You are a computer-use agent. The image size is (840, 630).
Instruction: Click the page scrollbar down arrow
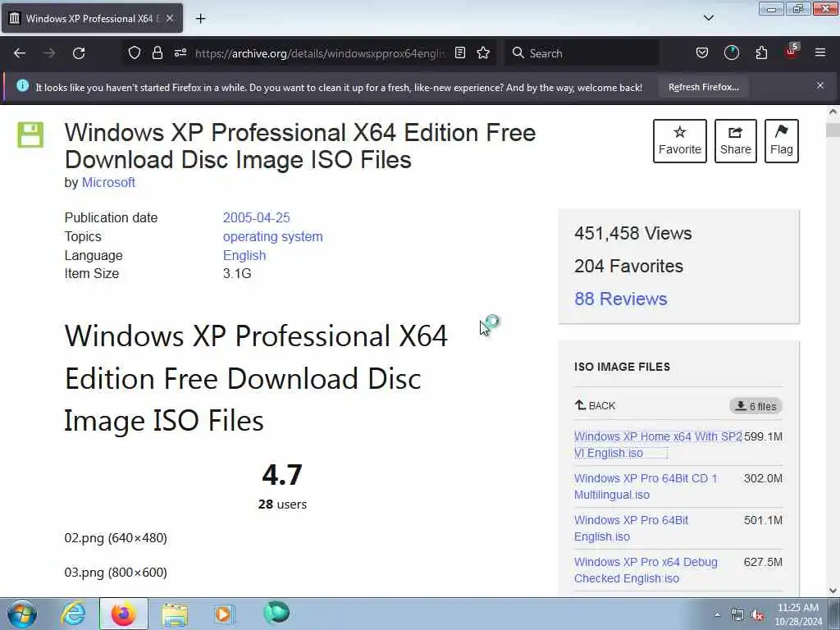[x=833, y=590]
